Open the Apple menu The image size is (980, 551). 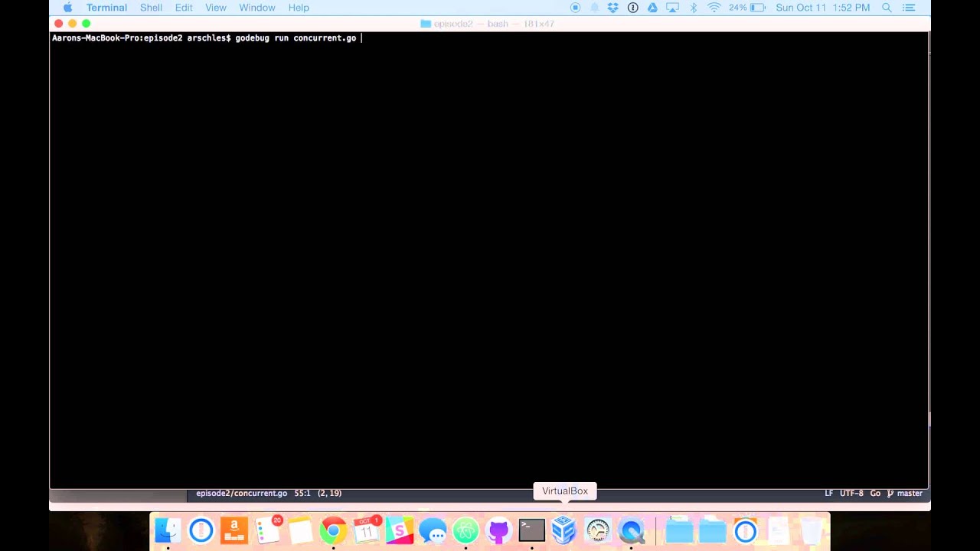click(x=67, y=8)
